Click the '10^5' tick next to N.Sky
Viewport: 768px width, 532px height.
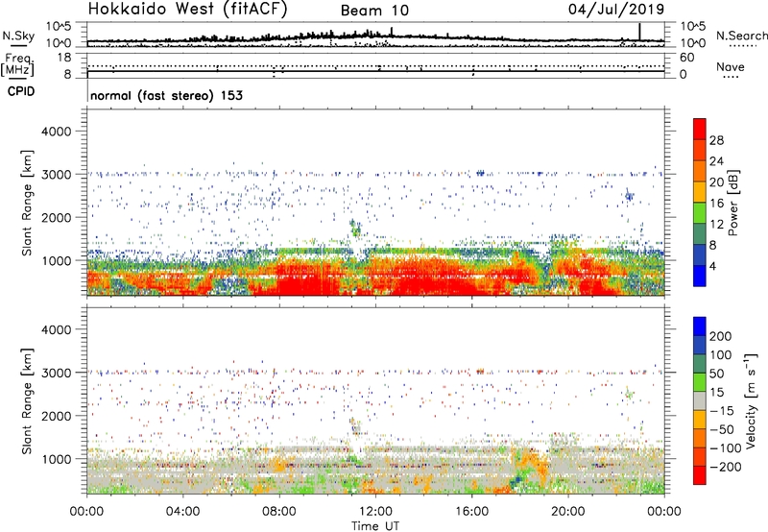[59, 26]
